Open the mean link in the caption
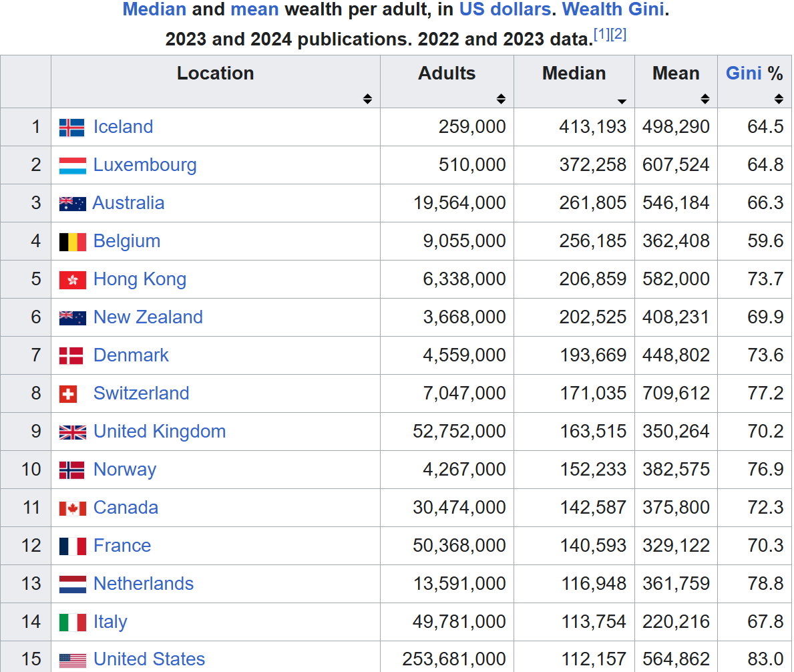This screenshot has height=672, width=794. click(254, 9)
